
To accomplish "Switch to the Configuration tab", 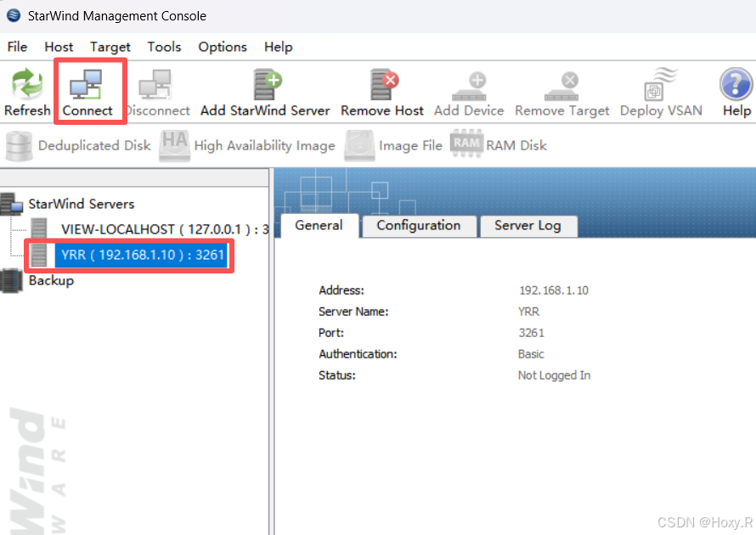I will point(419,226).
